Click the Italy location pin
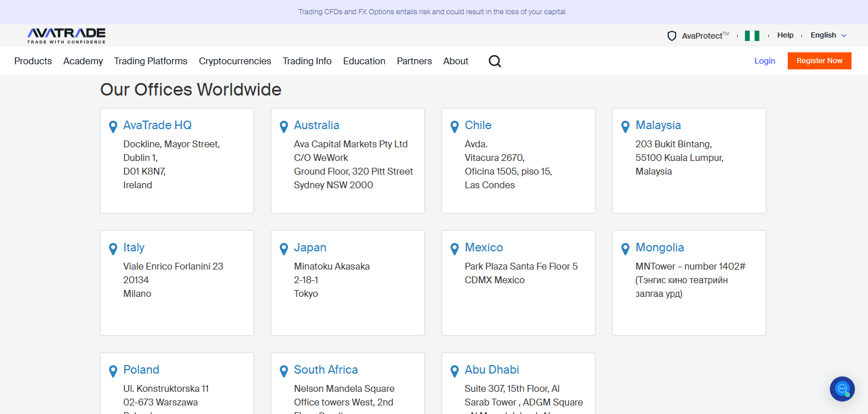868x414 pixels. [113, 249]
